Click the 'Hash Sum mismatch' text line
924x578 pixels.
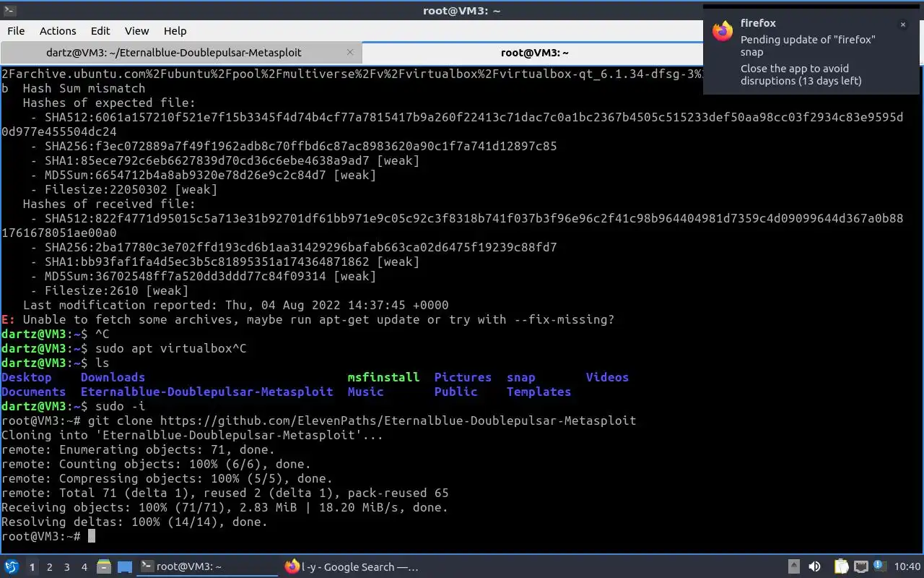[x=84, y=88]
